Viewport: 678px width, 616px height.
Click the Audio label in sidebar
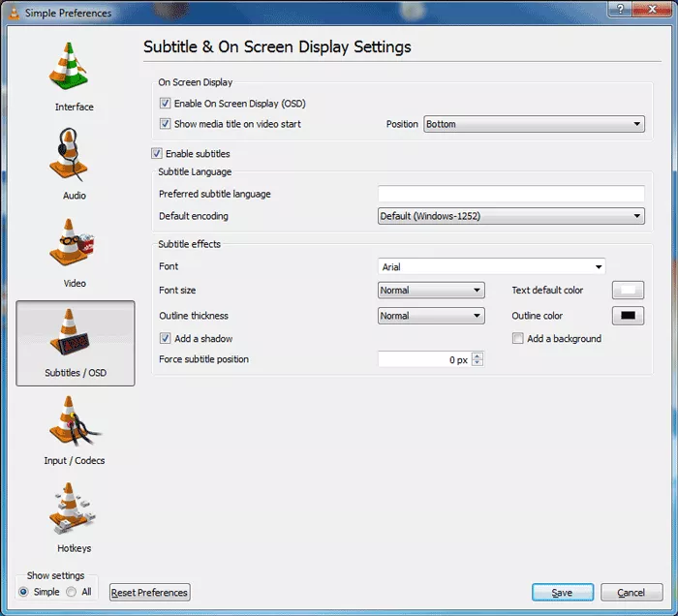[75, 196]
